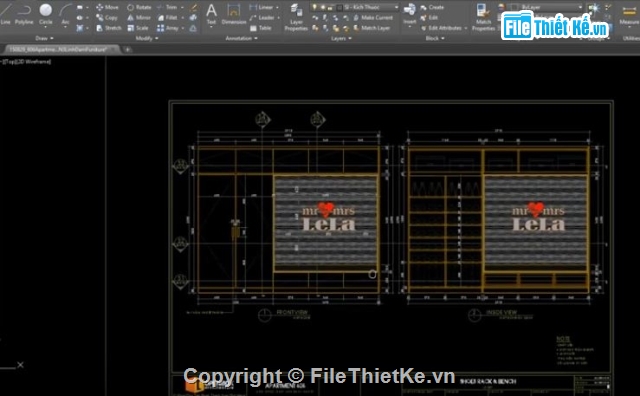The height and width of the screenshot is (396, 640).
Task: Open the Edit Attributes flyout arrow
Action: (x=466, y=28)
